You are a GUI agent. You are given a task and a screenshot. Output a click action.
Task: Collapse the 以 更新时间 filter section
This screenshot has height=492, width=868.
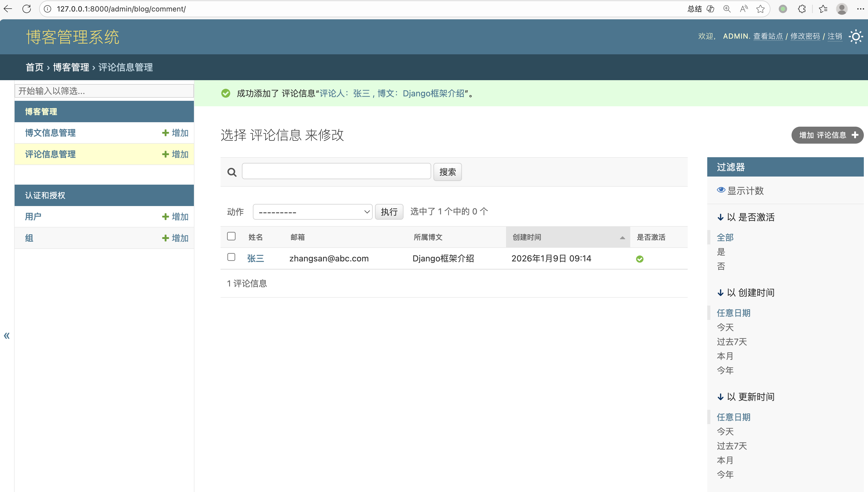(746, 397)
